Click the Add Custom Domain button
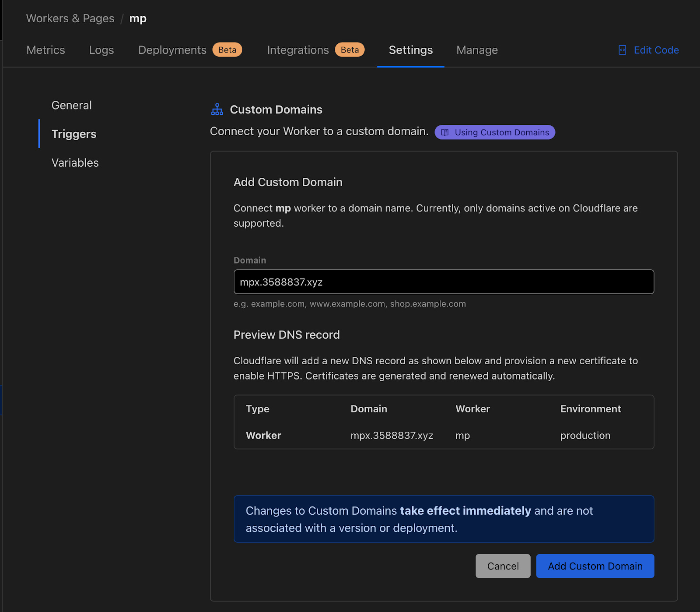The height and width of the screenshot is (612, 700). click(x=595, y=566)
